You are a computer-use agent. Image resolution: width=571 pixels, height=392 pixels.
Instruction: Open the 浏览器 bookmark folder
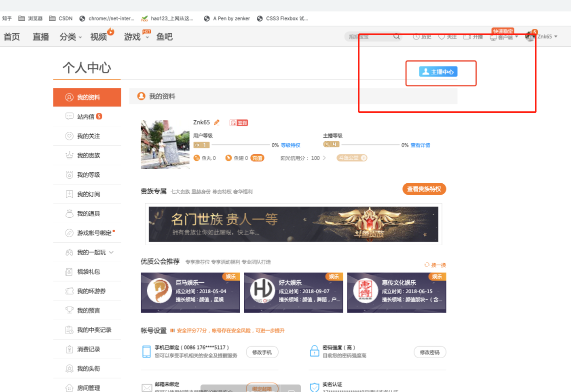(x=30, y=18)
